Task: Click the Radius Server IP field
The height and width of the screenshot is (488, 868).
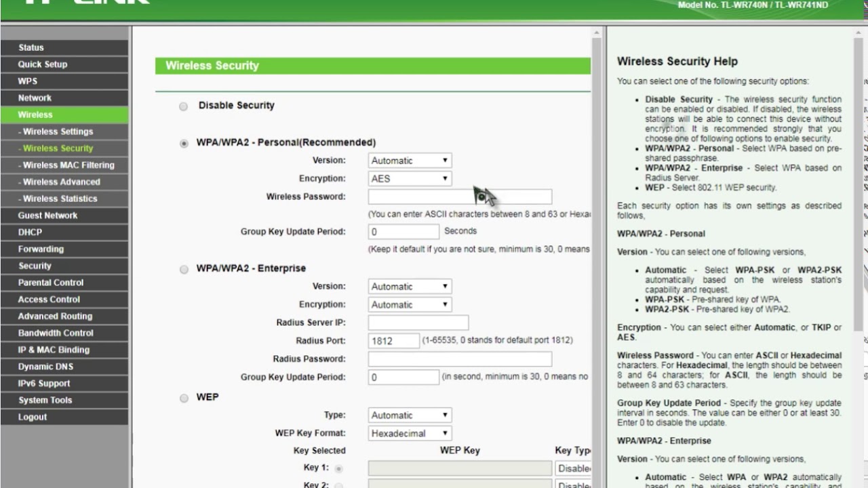Action: (x=418, y=323)
